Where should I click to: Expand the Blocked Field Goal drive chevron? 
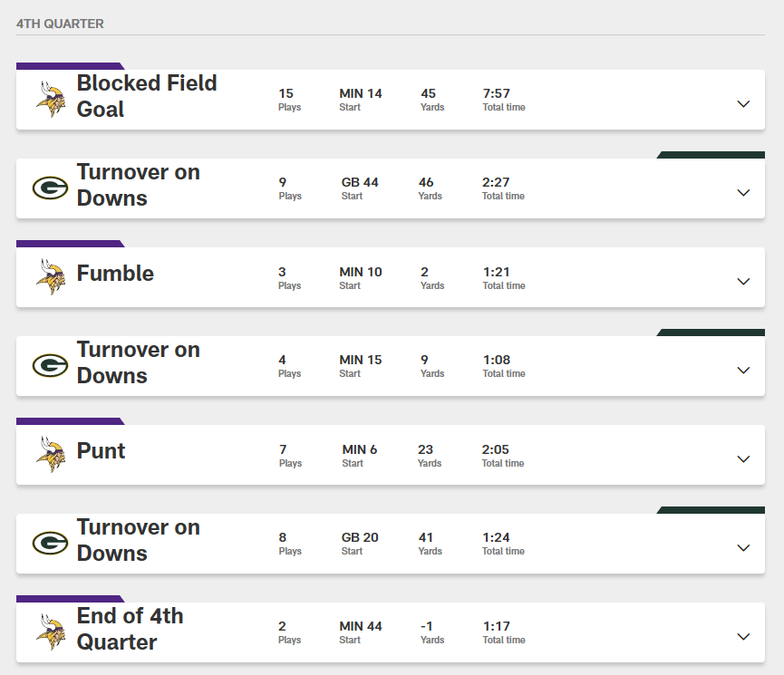743,104
